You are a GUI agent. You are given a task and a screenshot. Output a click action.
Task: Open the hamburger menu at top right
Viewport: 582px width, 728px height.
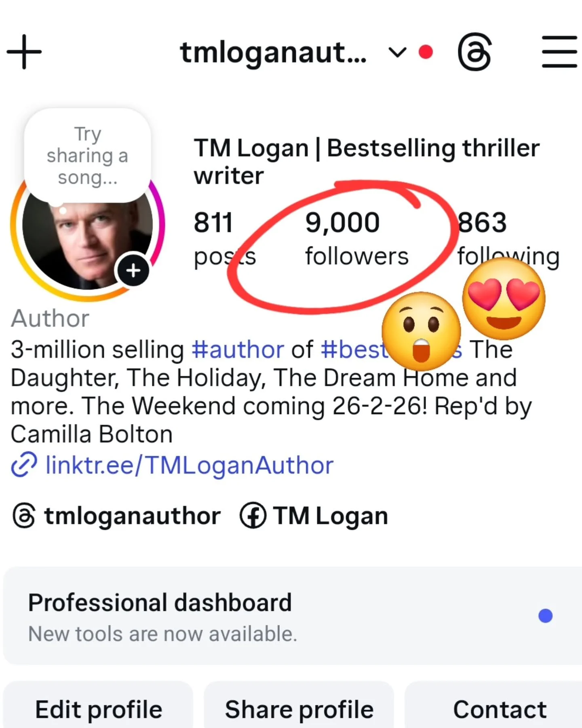(x=559, y=52)
